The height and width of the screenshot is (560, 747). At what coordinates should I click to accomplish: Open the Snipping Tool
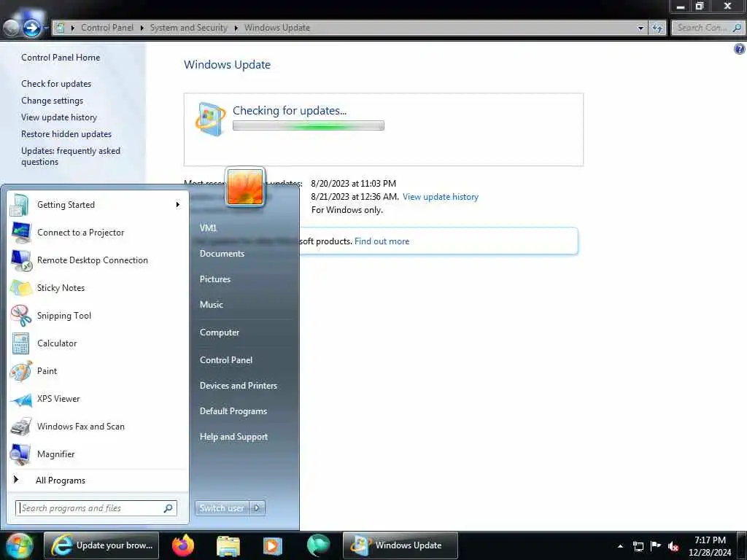click(x=98, y=315)
